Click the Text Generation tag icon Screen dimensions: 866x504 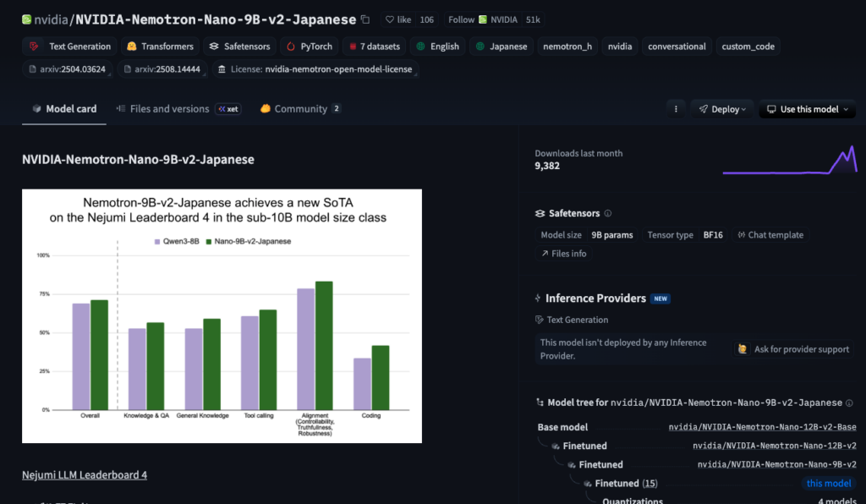pos(34,47)
